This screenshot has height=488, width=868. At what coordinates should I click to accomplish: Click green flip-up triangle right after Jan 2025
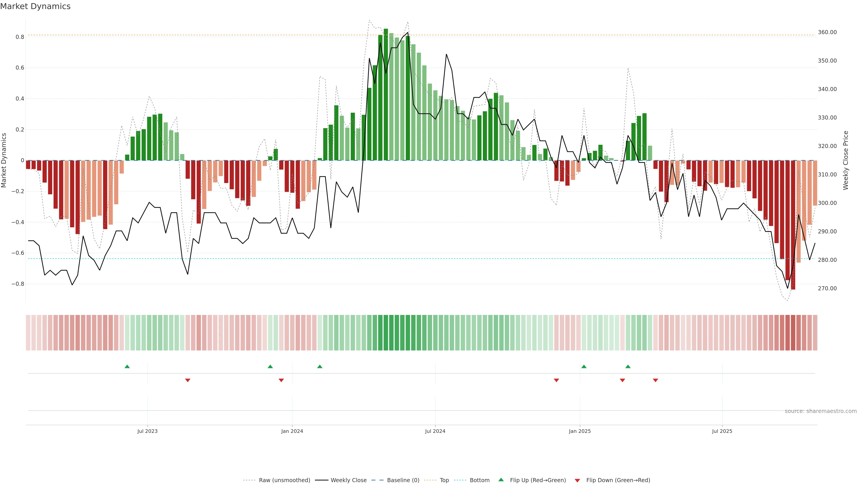pyautogui.click(x=584, y=366)
